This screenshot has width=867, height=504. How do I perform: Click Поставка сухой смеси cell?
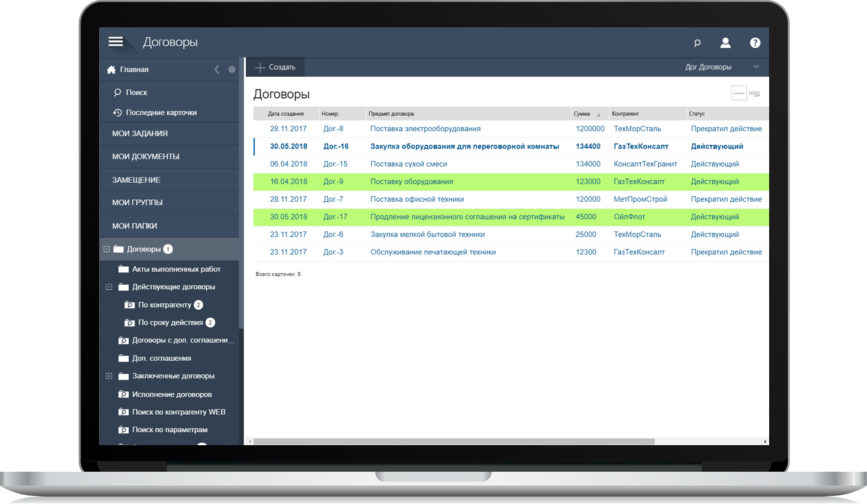pyautogui.click(x=409, y=164)
